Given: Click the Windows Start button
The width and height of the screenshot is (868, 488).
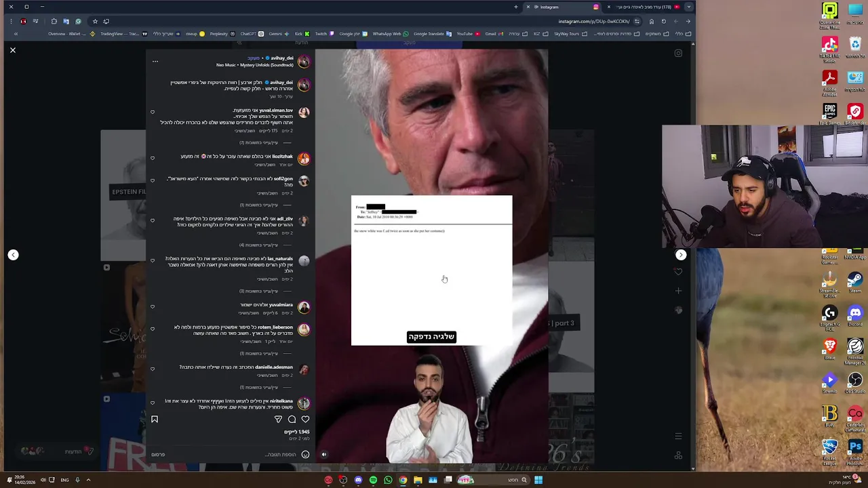Looking at the screenshot, I should (538, 480).
